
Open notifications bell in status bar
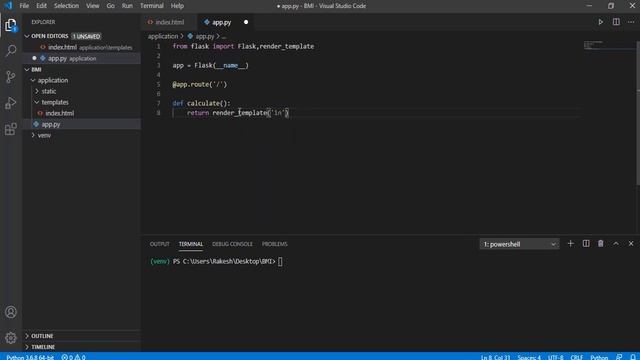click(632, 357)
